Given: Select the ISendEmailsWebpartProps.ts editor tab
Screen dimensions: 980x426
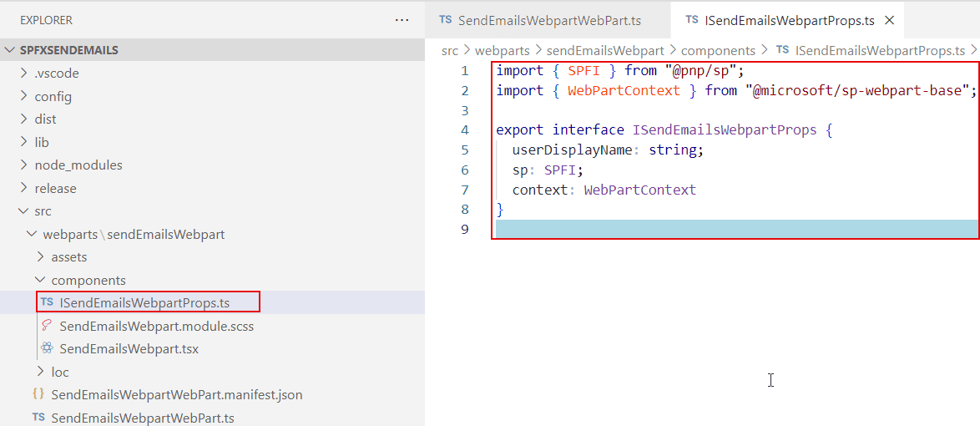Looking at the screenshot, I should [787, 20].
